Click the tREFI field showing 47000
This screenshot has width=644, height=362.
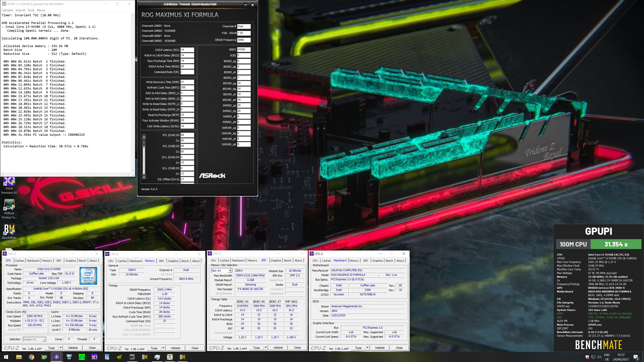click(x=244, y=49)
